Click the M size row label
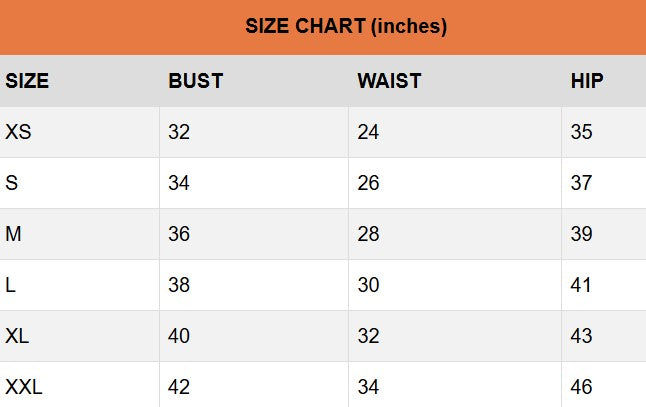 (x=14, y=234)
